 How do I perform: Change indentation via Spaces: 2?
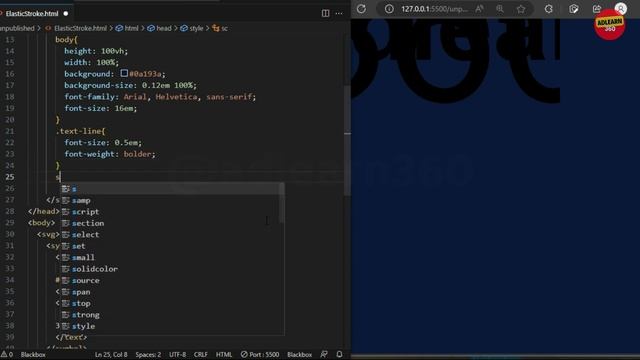(148, 354)
